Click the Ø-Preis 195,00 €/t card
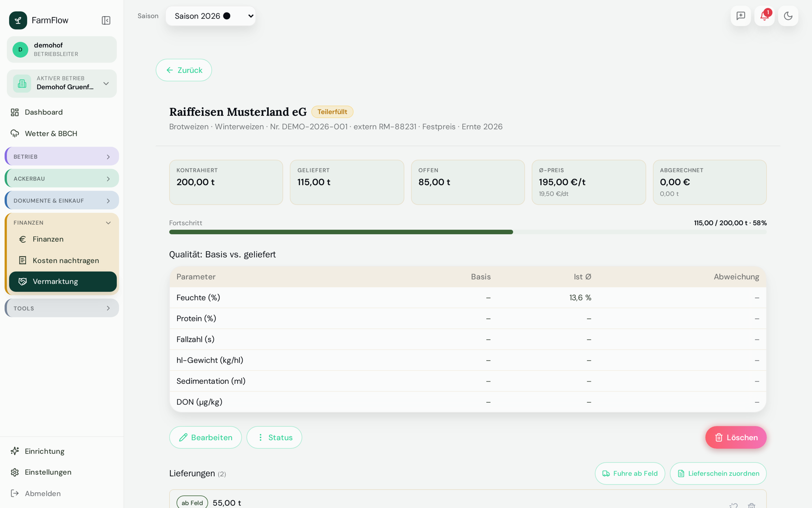812x508 pixels. 589,182
